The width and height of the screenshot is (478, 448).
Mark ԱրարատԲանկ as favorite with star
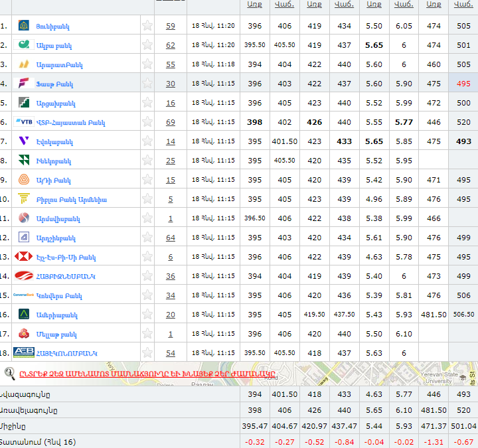tap(147, 64)
